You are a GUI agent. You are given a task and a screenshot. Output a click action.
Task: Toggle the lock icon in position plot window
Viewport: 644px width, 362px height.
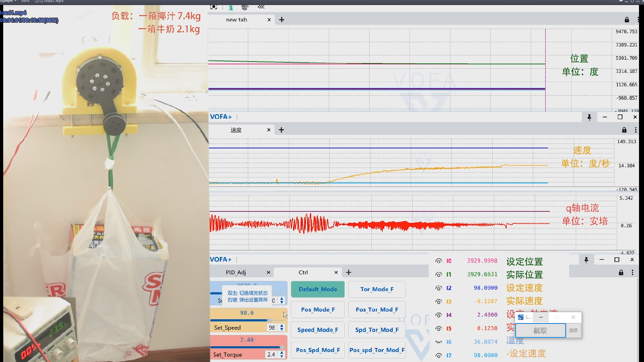[x=627, y=20]
